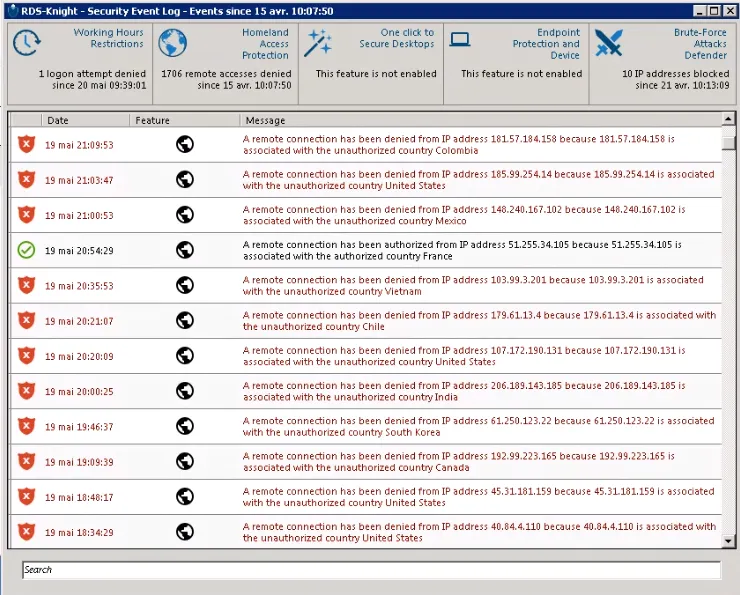Click the denied shield icon for 19 mai 19:09:39
The image size is (740, 595).
(x=26, y=461)
